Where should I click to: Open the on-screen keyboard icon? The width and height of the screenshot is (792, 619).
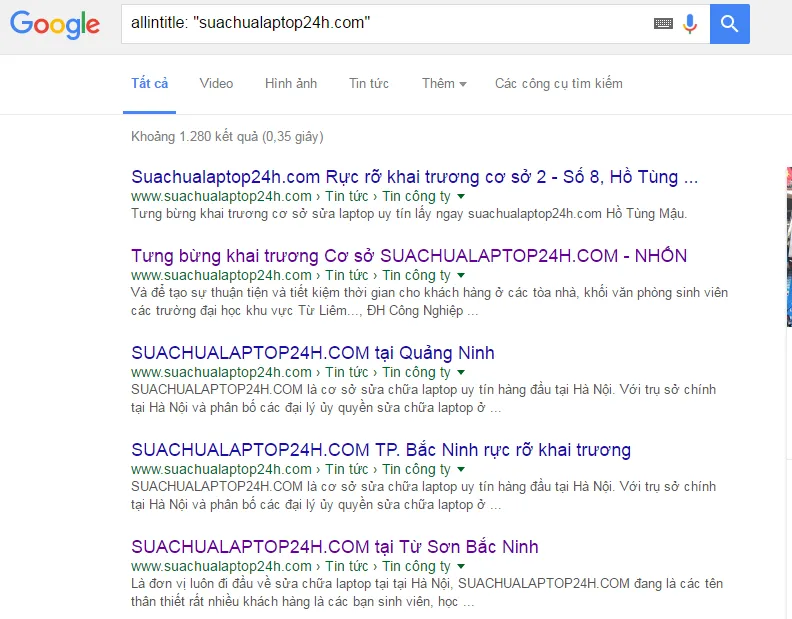tap(663, 23)
